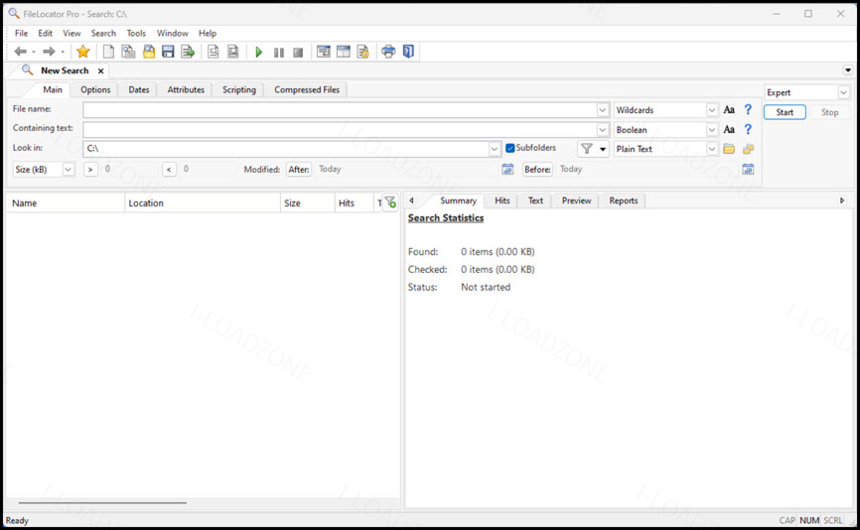Toggle the less-than size filter button
Screen dimensions: 860x530
coord(169,170)
